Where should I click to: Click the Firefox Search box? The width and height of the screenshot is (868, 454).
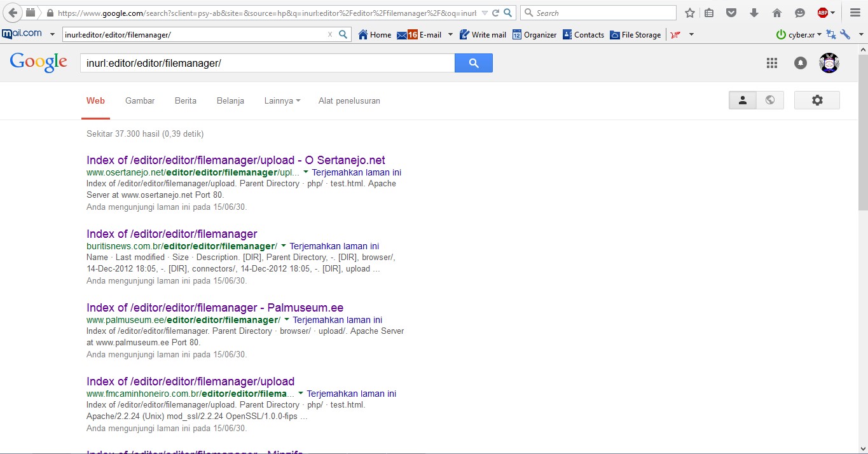pos(598,13)
